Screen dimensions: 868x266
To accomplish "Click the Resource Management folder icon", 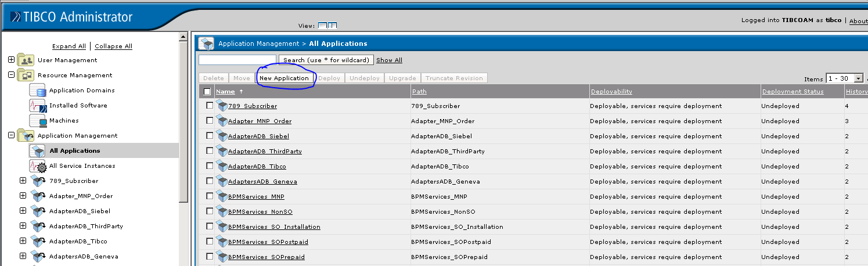I will [26, 76].
